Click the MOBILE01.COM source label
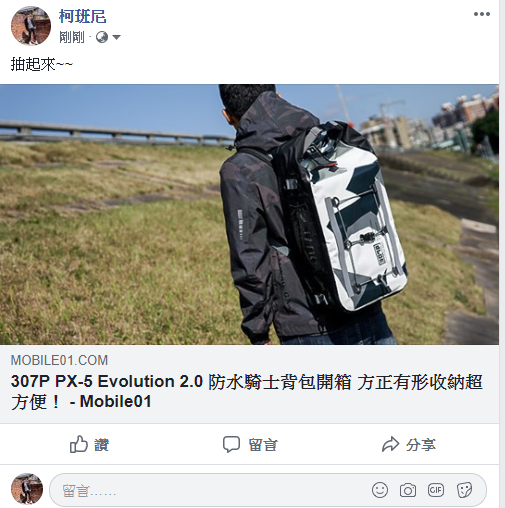This screenshot has height=508, width=505. [59, 360]
